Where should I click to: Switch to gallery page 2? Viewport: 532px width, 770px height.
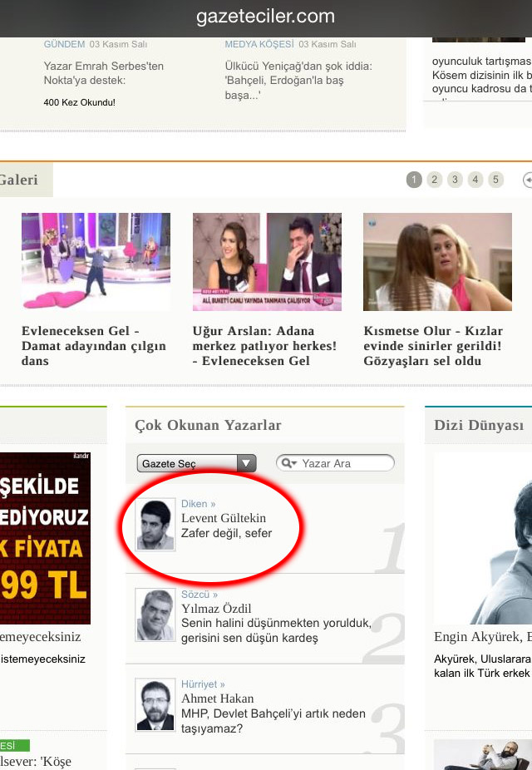[435, 180]
